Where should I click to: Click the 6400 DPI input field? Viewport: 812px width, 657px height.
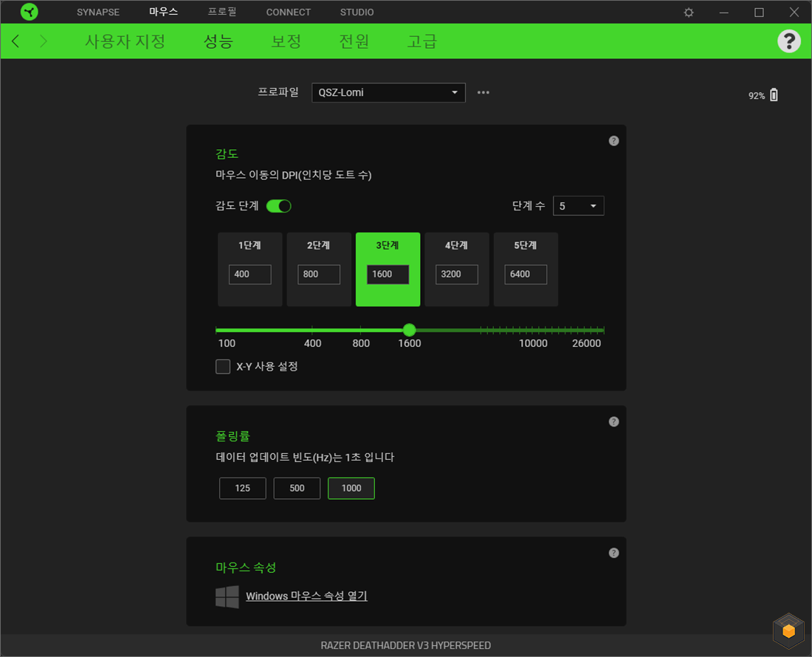[x=525, y=275]
